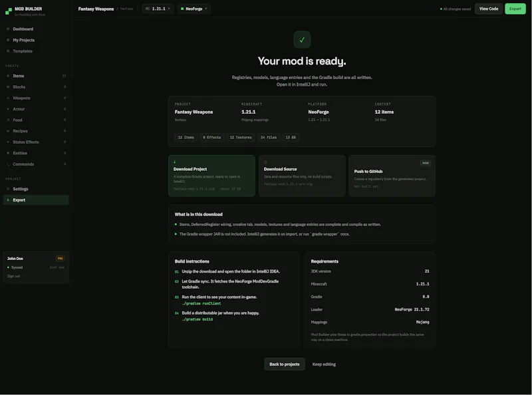Open Templates section
This screenshot has height=395, width=532.
pos(36,51)
